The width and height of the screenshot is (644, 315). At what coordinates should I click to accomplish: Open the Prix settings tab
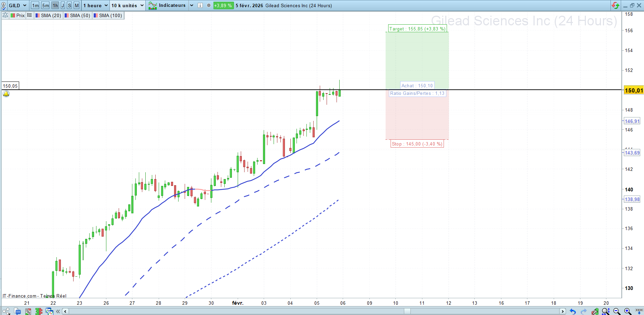(17, 15)
